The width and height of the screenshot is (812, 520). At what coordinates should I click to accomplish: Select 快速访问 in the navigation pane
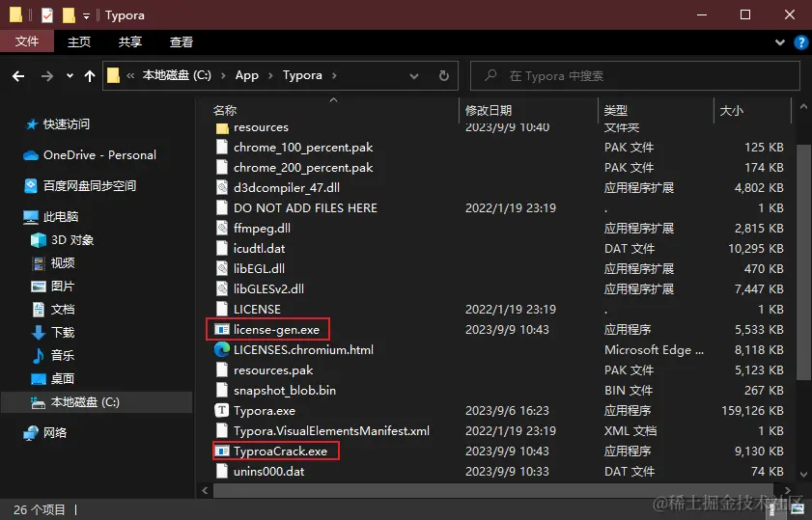[67, 124]
